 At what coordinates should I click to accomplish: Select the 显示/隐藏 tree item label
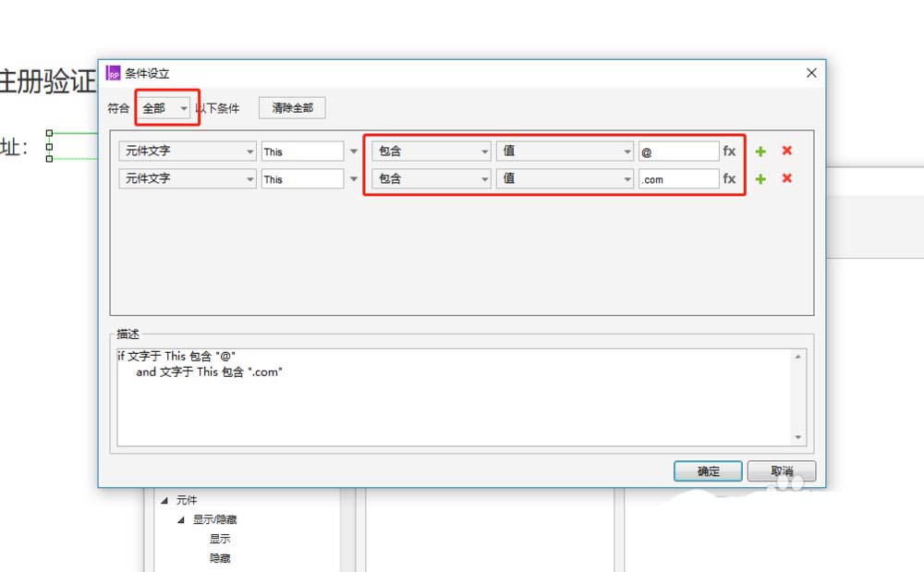(214, 519)
